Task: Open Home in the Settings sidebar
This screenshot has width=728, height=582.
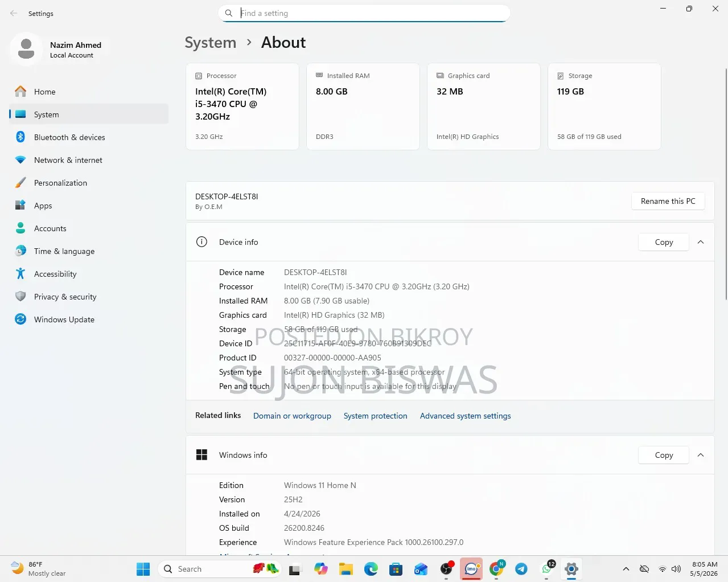Action: pyautogui.click(x=89, y=92)
